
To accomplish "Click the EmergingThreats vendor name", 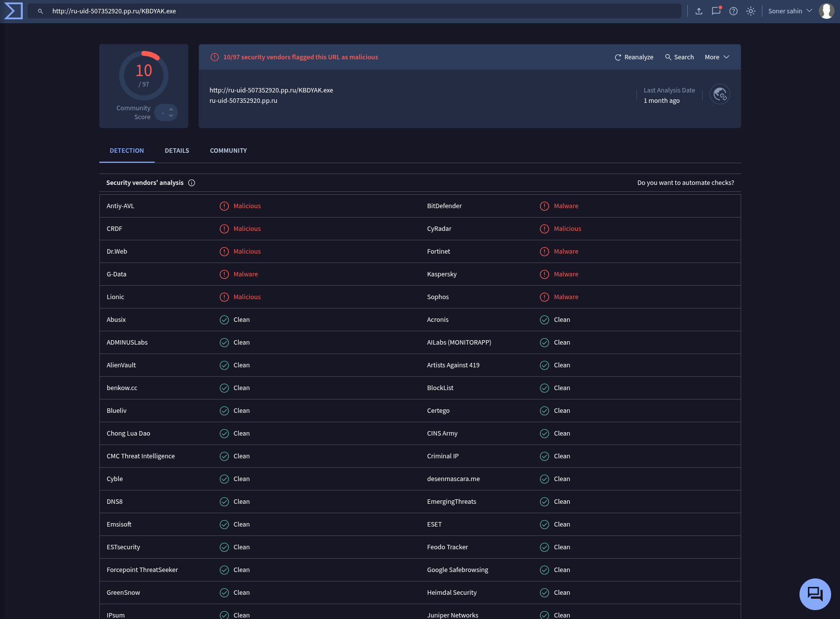I will (x=452, y=501).
